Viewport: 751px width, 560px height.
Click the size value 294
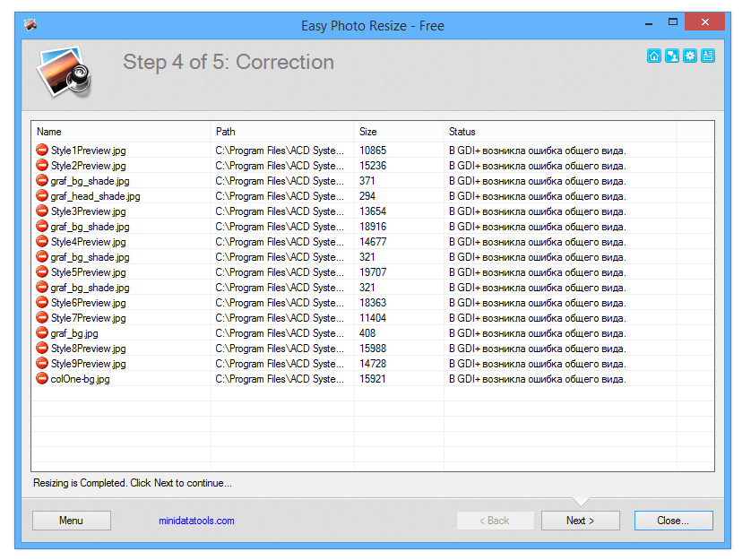coord(367,196)
